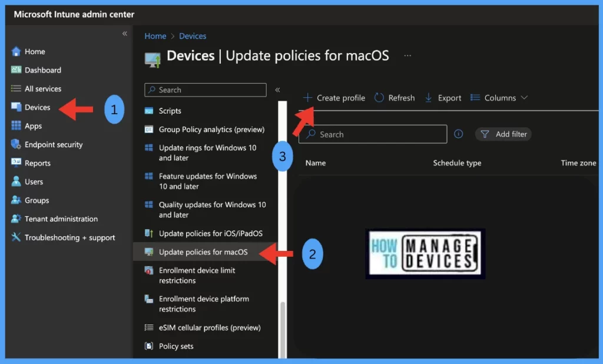603x364 pixels.
Task: Select eSIM cellular profiles (preview) label
Action: pos(210,327)
